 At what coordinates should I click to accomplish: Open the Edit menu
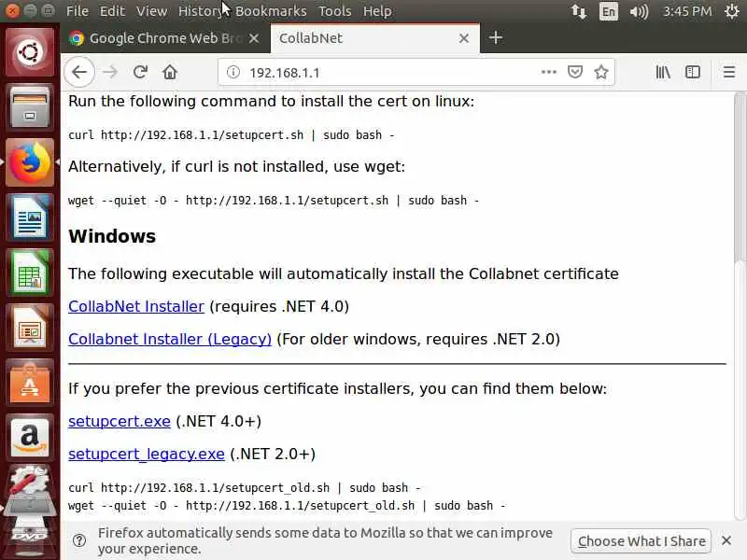click(x=112, y=11)
